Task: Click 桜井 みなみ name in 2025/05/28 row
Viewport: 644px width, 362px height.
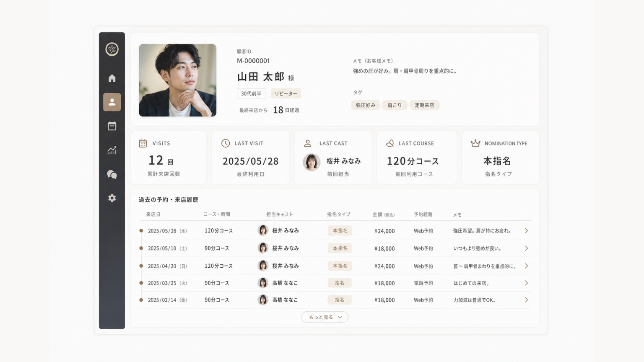Action: pos(286,230)
